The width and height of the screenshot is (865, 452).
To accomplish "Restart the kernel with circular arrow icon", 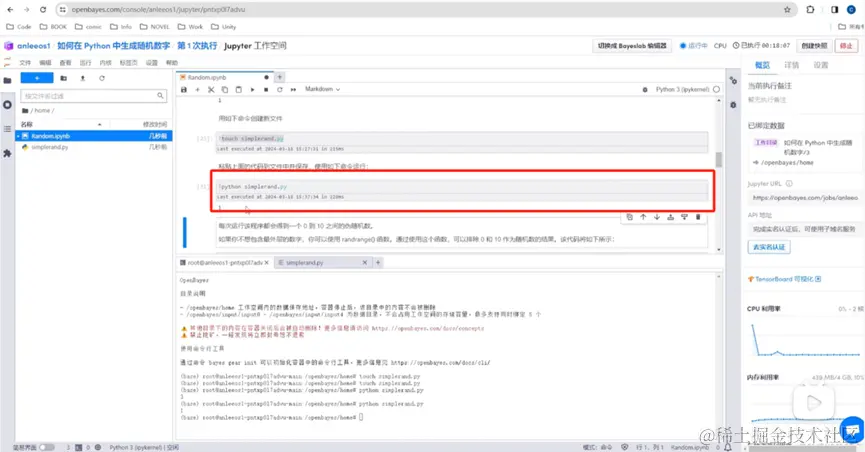I will pyautogui.click(x=280, y=89).
